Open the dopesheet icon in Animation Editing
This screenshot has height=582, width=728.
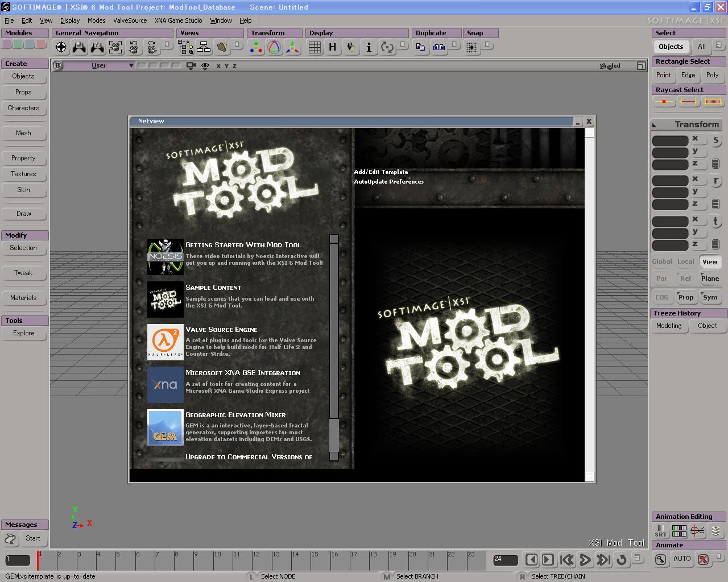click(x=679, y=531)
